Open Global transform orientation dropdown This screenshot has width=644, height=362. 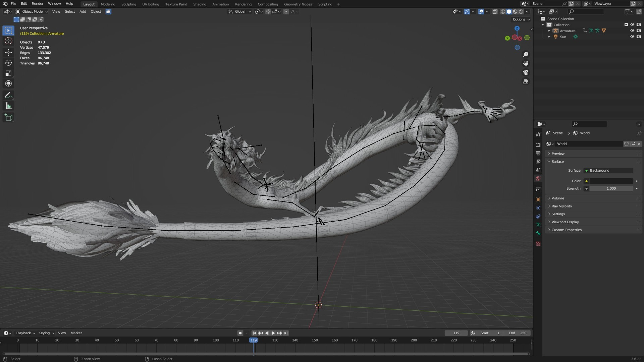(239, 11)
